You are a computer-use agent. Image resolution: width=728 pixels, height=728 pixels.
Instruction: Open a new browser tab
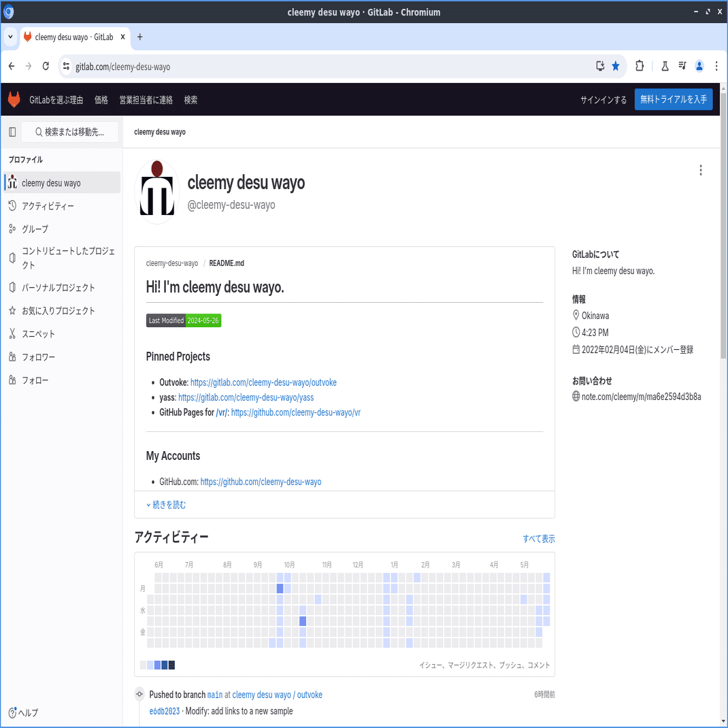pos(139,37)
